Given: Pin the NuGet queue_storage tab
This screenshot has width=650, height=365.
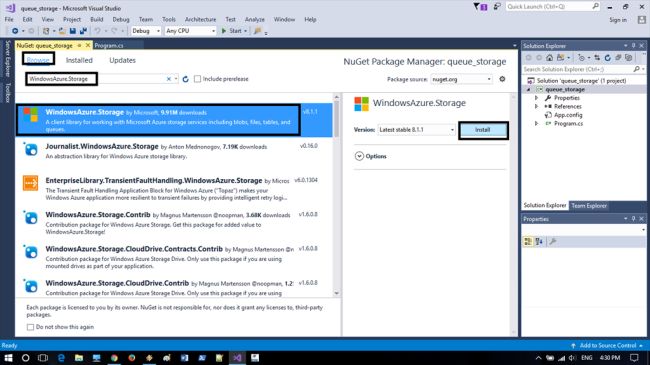Looking at the screenshot, I should click(79, 45).
